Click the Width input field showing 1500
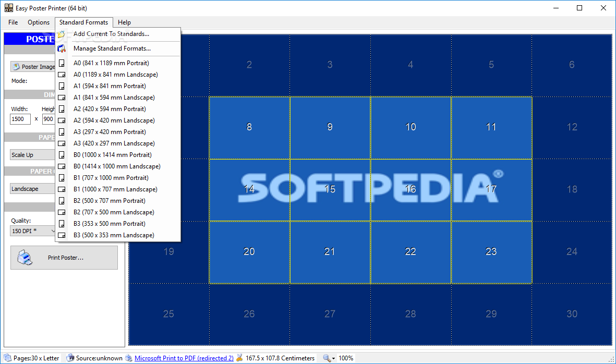This screenshot has height=364, width=616. (20, 119)
